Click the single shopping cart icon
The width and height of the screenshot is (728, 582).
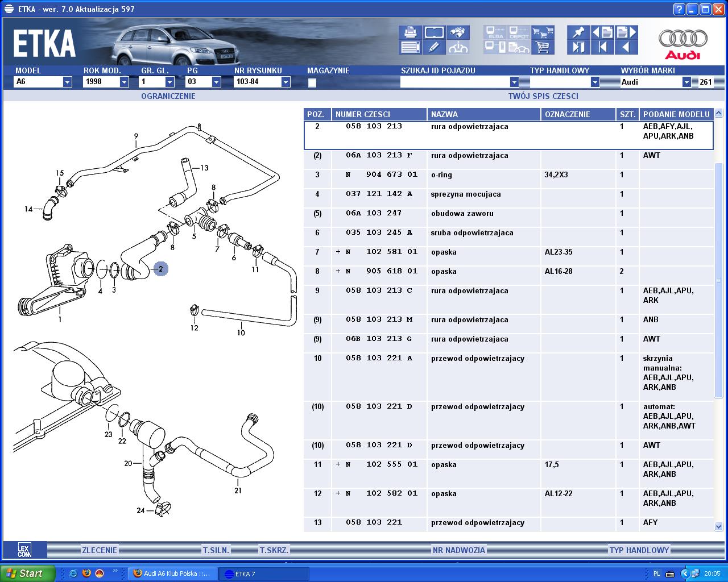(x=543, y=47)
